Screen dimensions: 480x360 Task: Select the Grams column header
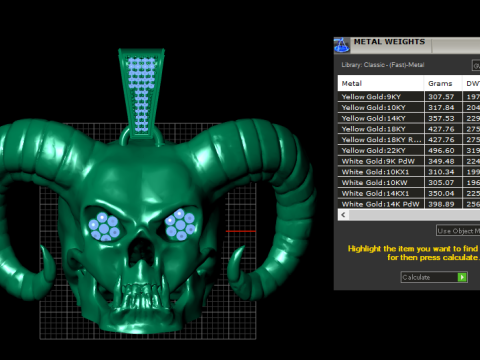click(443, 83)
